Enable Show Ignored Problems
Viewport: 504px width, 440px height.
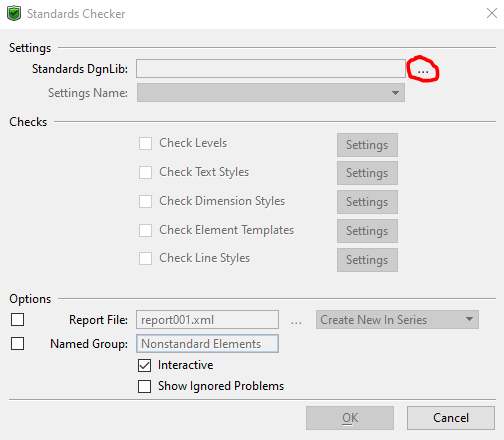coord(144,386)
